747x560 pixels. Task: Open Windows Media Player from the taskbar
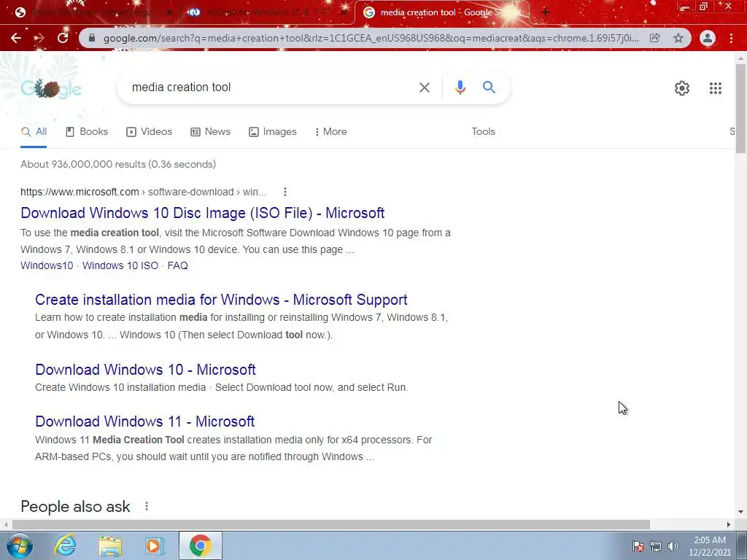pyautogui.click(x=155, y=545)
